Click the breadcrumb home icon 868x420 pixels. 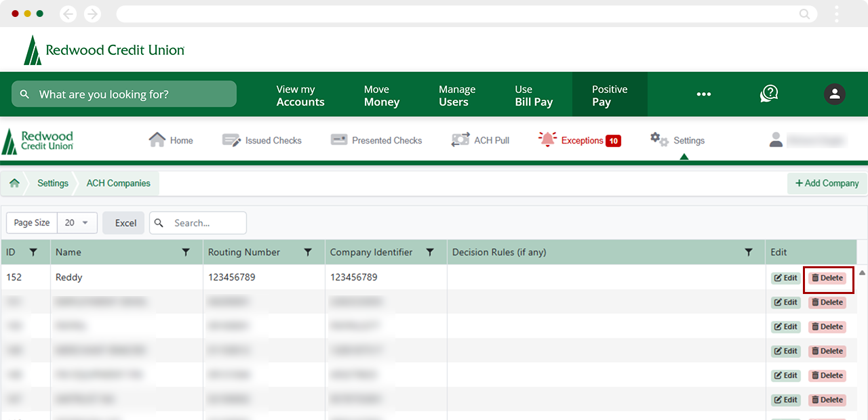click(14, 183)
